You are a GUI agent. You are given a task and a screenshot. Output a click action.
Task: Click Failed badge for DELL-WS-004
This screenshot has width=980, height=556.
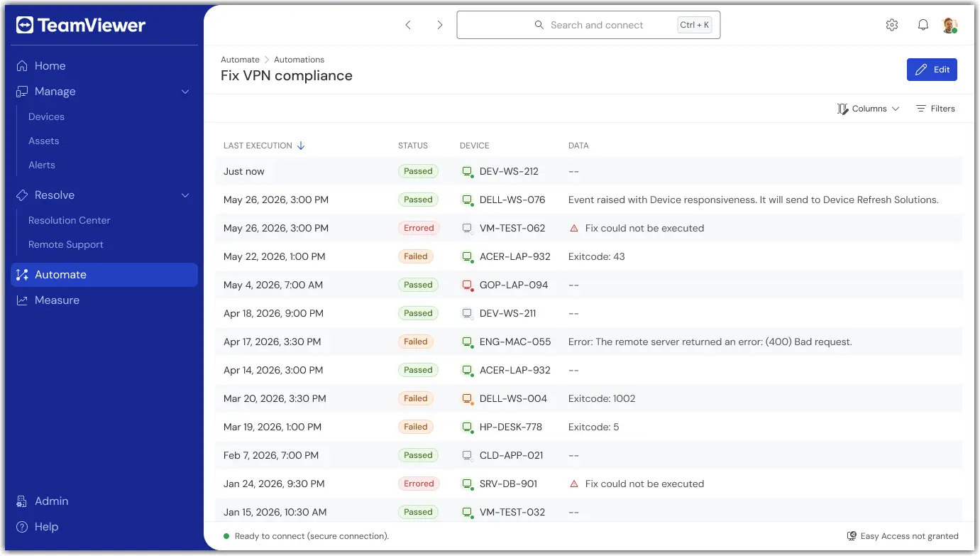click(x=415, y=398)
